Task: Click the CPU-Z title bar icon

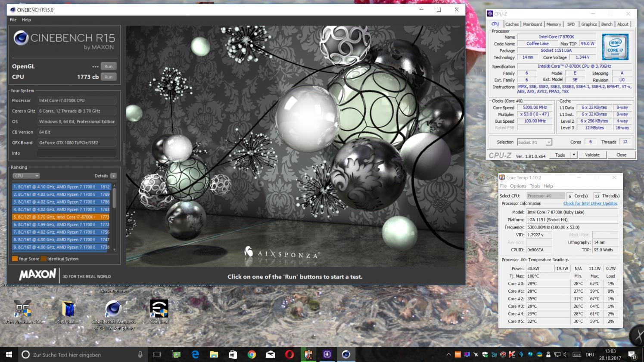Action: pos(490,14)
